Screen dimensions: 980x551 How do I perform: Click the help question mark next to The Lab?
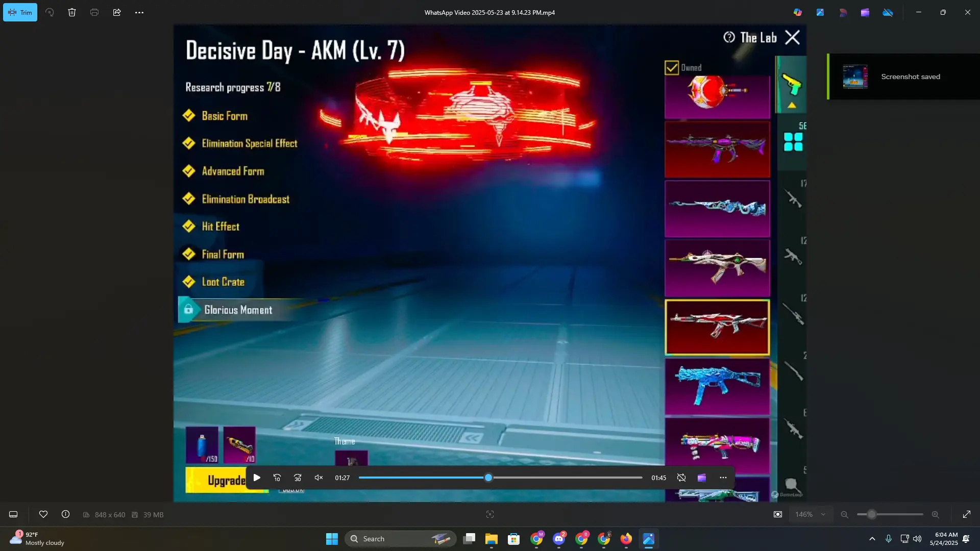(x=729, y=37)
